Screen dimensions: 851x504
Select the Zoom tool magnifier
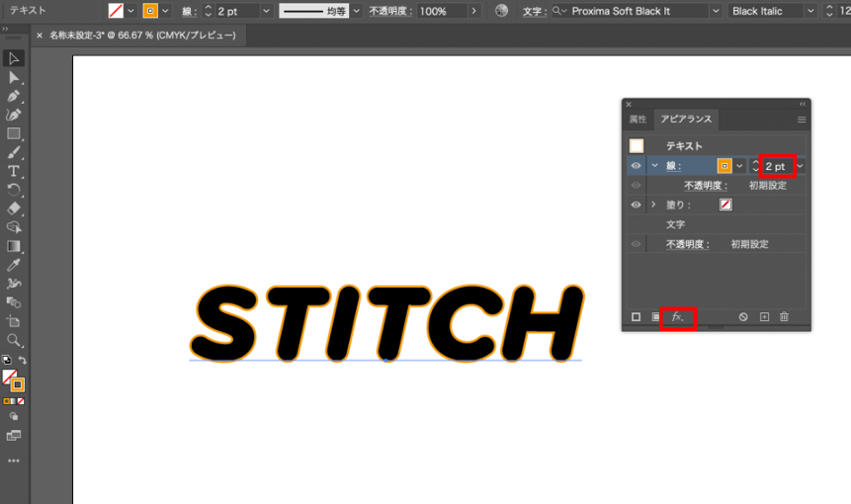point(14,340)
